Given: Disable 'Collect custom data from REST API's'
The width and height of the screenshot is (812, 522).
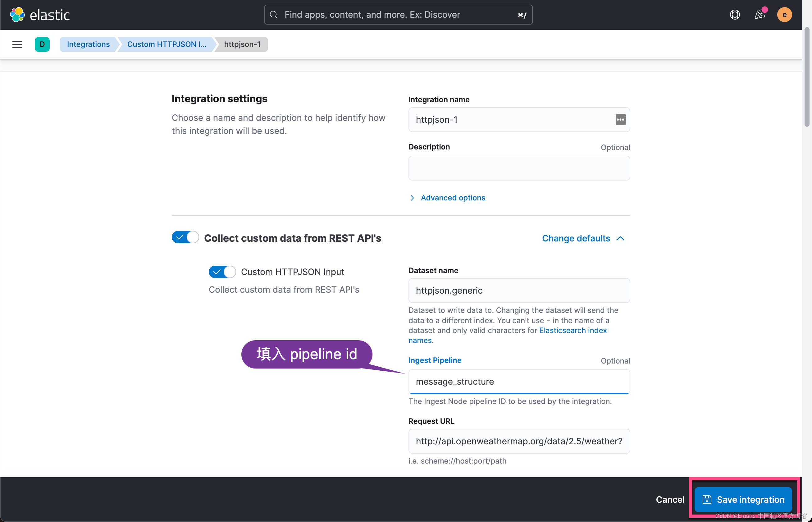Looking at the screenshot, I should [185, 237].
